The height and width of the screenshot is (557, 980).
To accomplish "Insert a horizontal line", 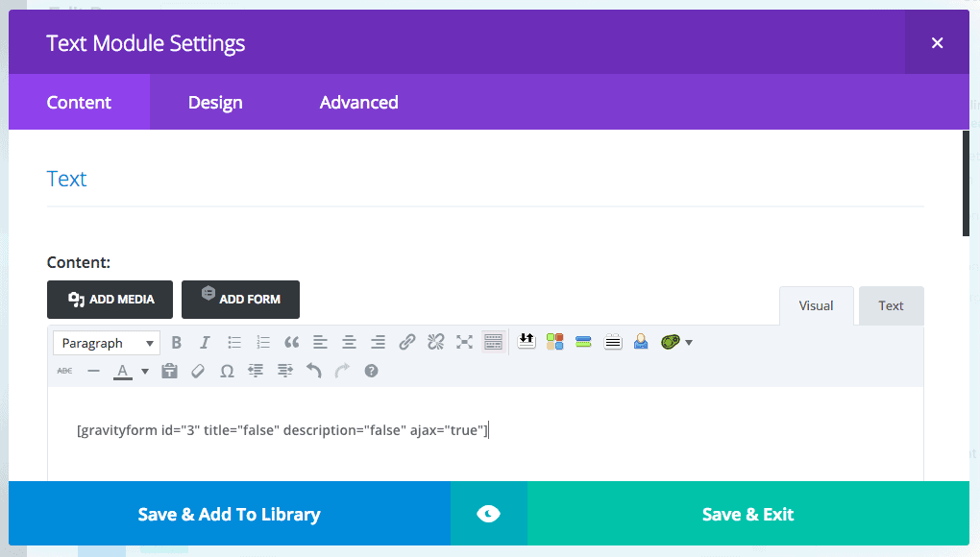I will pyautogui.click(x=94, y=371).
